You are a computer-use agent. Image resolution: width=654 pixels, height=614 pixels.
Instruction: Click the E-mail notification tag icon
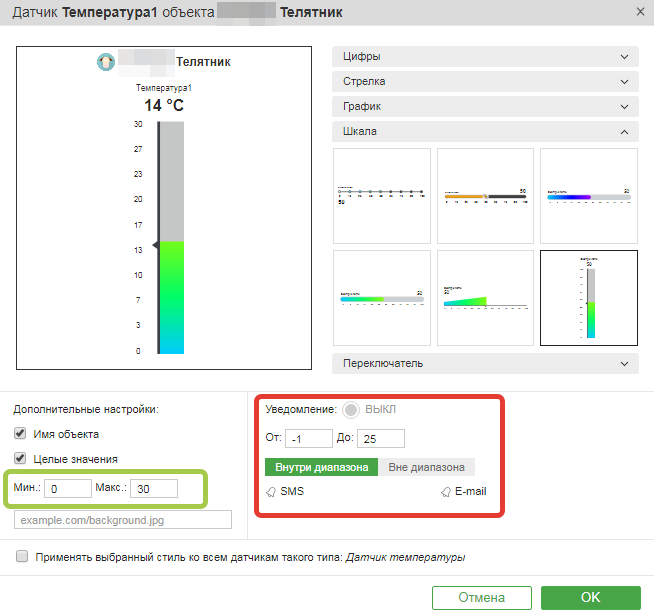[x=446, y=491]
